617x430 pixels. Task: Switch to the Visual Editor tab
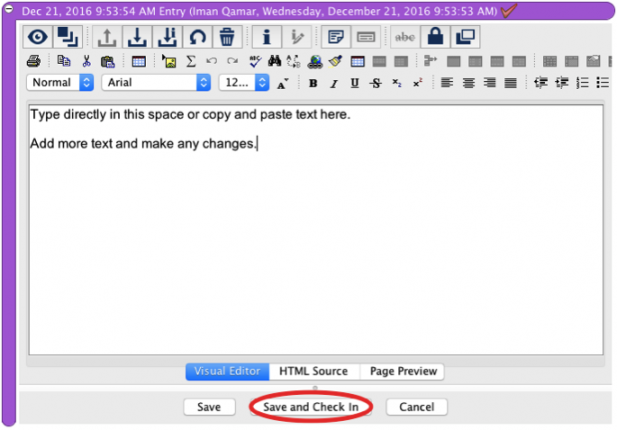pyautogui.click(x=227, y=371)
